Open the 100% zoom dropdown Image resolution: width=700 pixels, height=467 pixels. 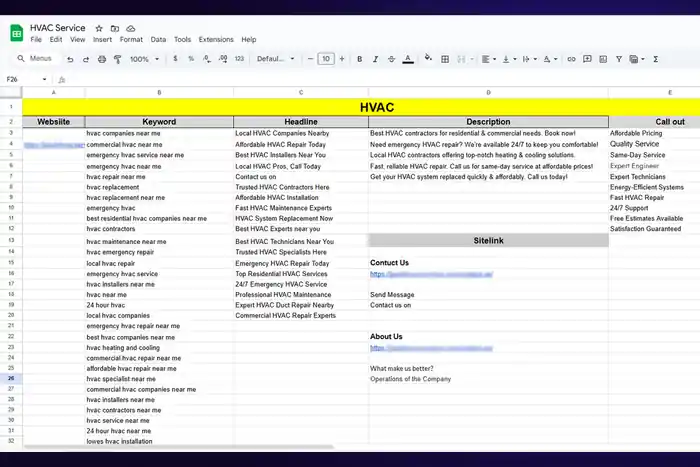[x=145, y=59]
